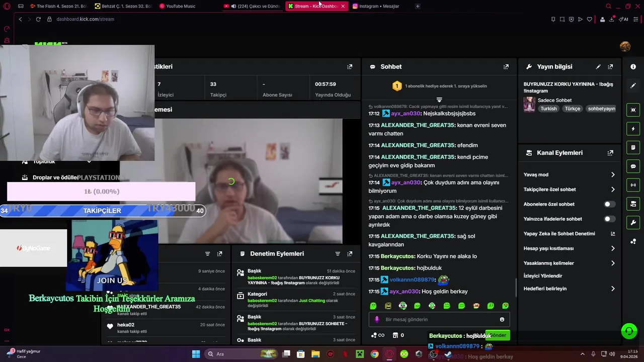Filter the Denetim Eylemleri list
The width and height of the screenshot is (644, 362).
338,254
